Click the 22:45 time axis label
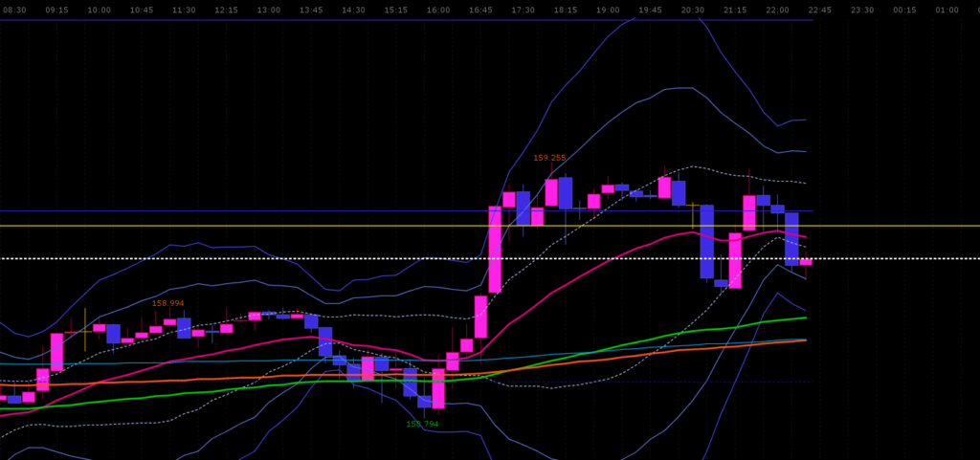 (x=819, y=10)
